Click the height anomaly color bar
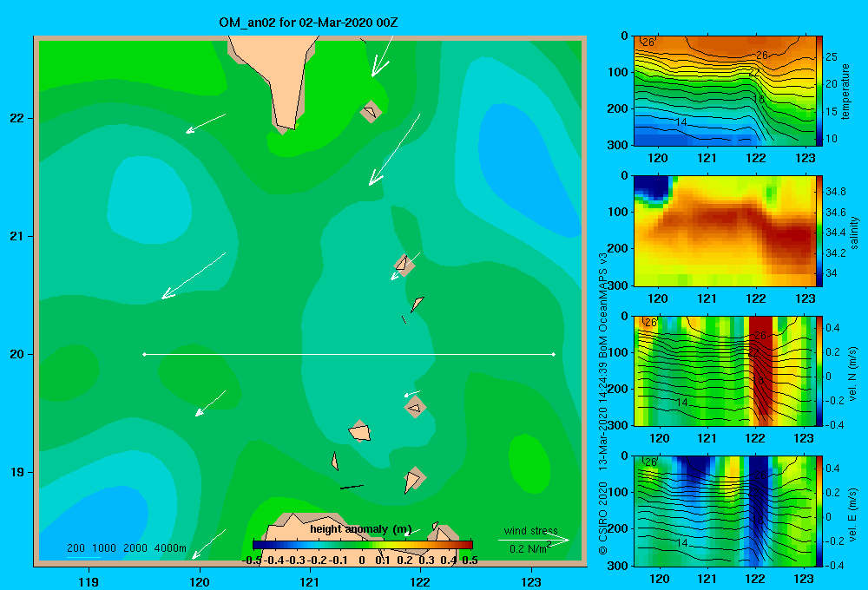The width and height of the screenshot is (868, 590). coord(363,545)
